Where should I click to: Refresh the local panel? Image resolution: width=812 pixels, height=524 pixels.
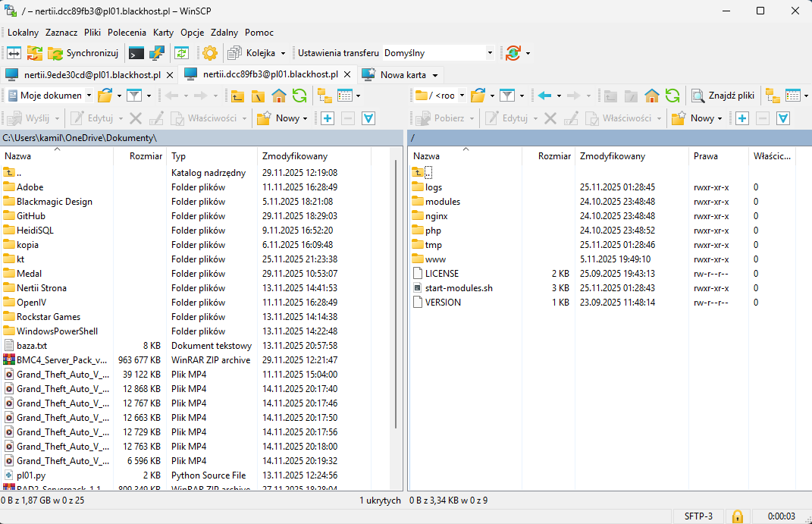[x=299, y=96]
